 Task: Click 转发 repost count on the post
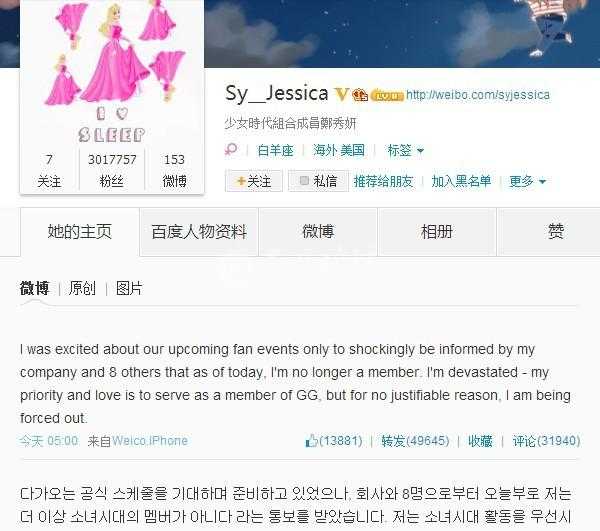(x=415, y=441)
